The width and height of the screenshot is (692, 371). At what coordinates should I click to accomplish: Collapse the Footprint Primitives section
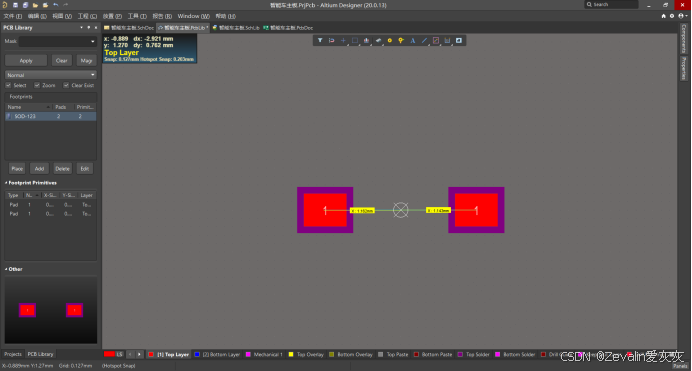coord(6,183)
